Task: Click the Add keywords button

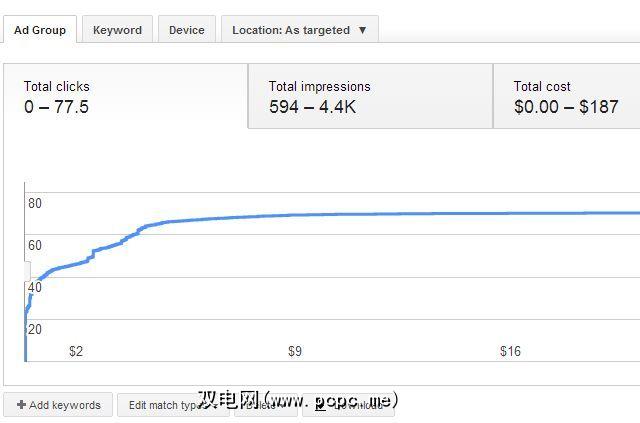Action: (59, 405)
